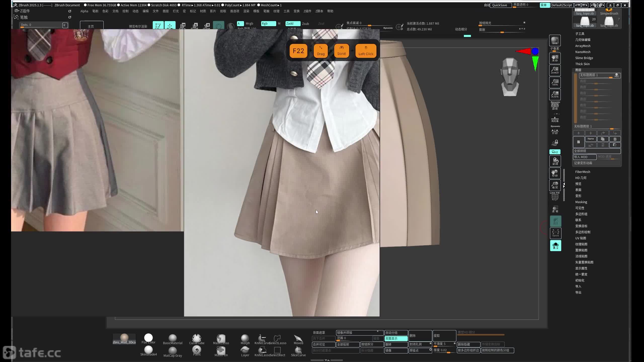
Task: Expand the NanoMesh section
Action: point(583,52)
